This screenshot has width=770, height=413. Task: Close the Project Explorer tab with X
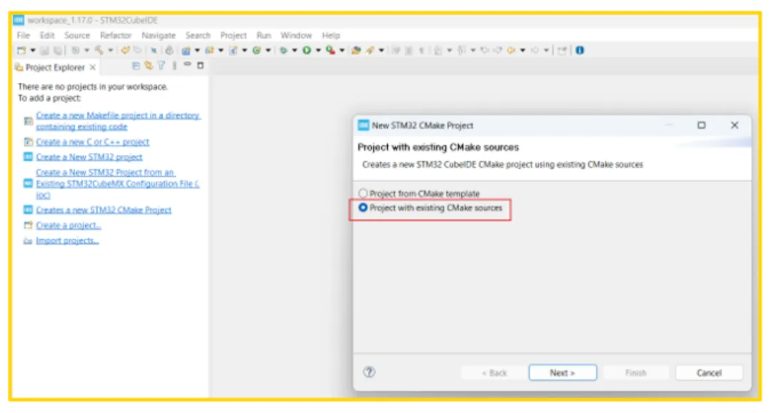tap(92, 67)
